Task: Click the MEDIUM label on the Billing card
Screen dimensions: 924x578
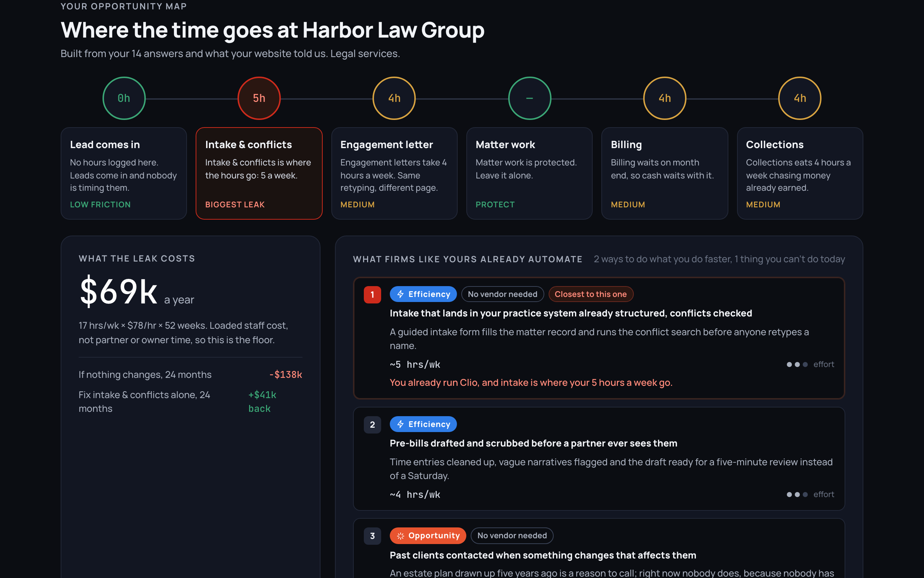Action: tap(628, 204)
